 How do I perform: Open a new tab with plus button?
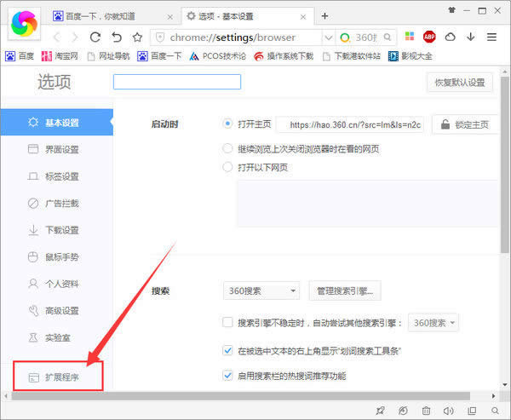(x=324, y=16)
